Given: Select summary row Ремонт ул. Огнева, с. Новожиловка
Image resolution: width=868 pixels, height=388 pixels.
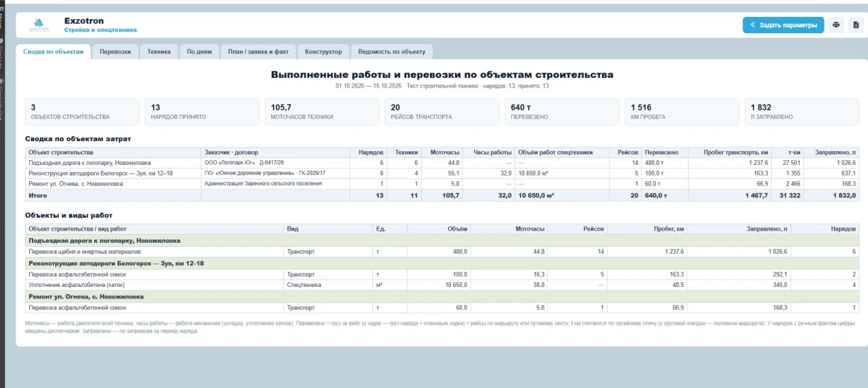Looking at the screenshot, I should click(x=442, y=183).
